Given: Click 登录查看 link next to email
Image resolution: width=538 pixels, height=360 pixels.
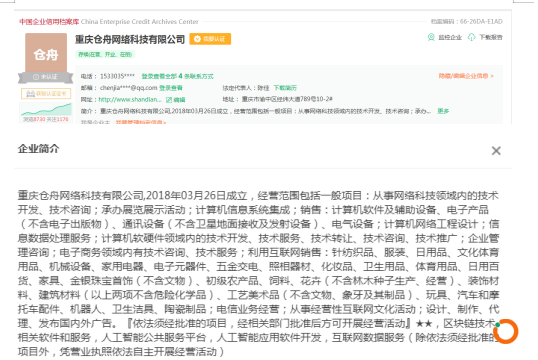Looking at the screenshot, I should [171, 88].
